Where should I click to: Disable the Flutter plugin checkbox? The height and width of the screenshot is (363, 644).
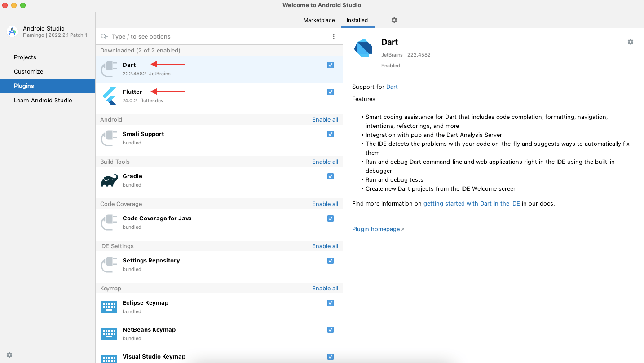click(331, 92)
